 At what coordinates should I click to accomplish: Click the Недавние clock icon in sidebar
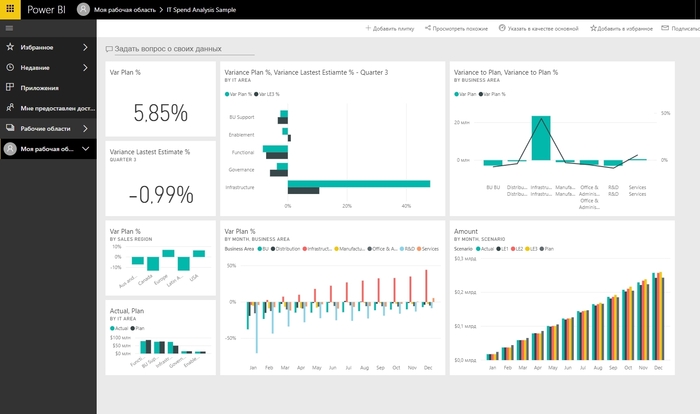[10, 67]
